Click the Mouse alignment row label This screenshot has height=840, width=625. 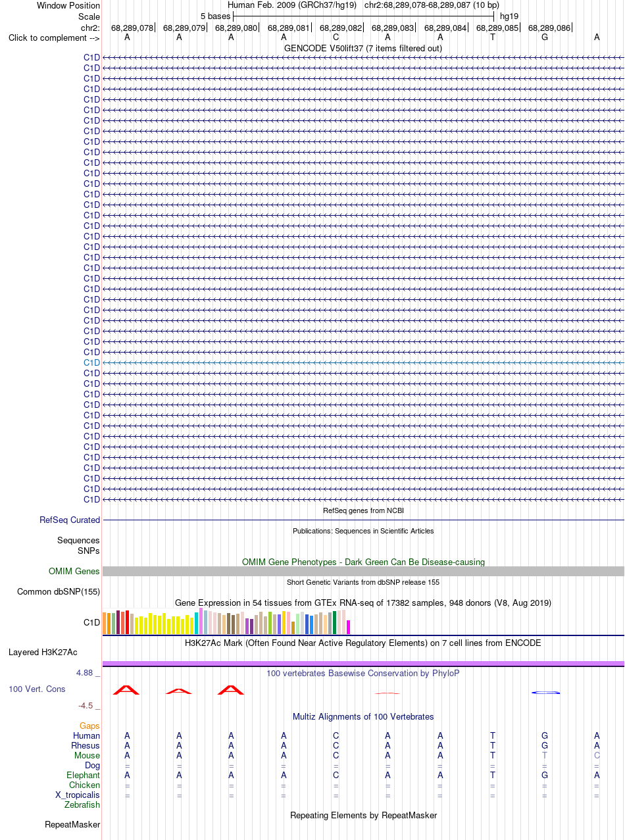point(87,755)
